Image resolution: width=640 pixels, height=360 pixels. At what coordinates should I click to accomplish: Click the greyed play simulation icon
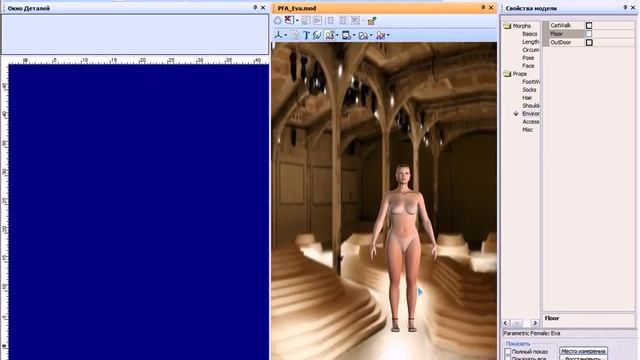point(317,20)
